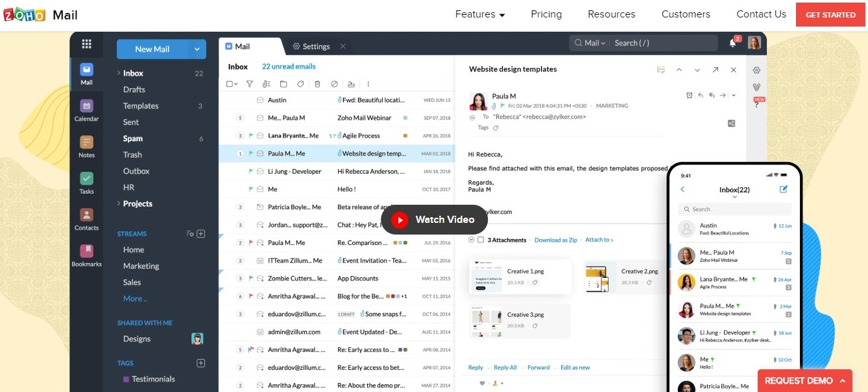Image resolution: width=868 pixels, height=392 pixels.
Task: Open the Pricing menu item
Action: tap(546, 14)
